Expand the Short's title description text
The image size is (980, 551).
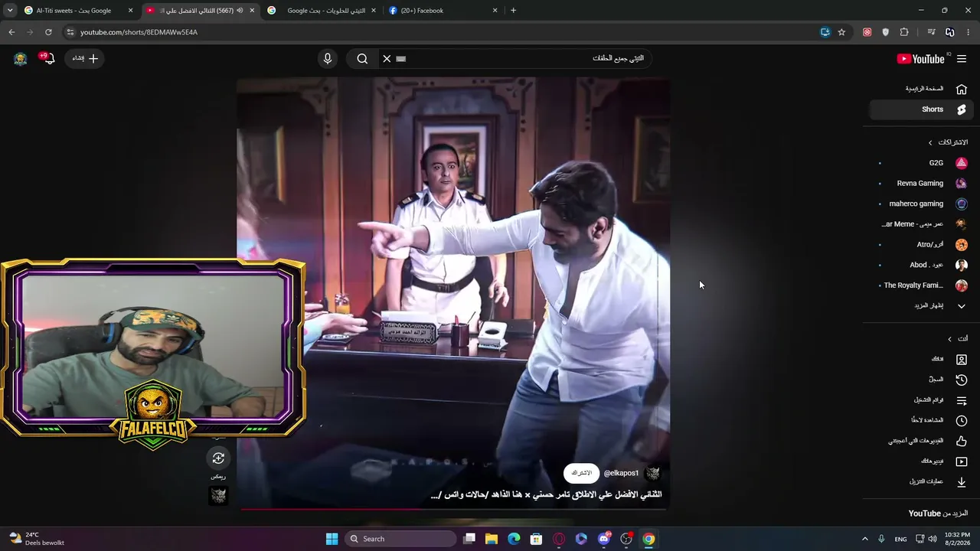[x=547, y=495]
